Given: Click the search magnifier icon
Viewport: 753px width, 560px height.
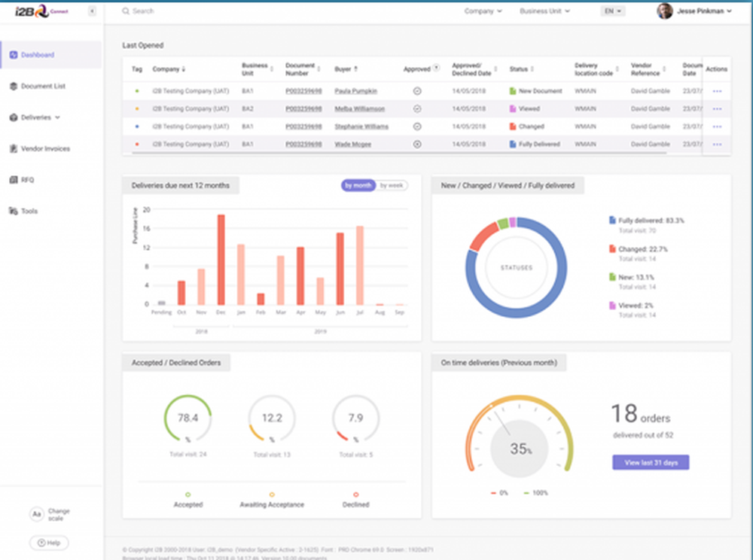Looking at the screenshot, I should point(126,11).
